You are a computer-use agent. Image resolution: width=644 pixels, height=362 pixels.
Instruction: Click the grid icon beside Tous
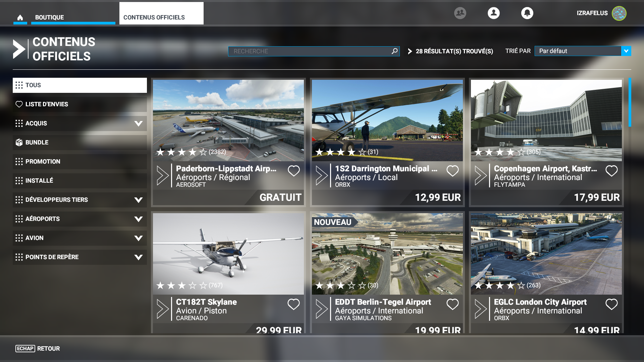click(19, 85)
